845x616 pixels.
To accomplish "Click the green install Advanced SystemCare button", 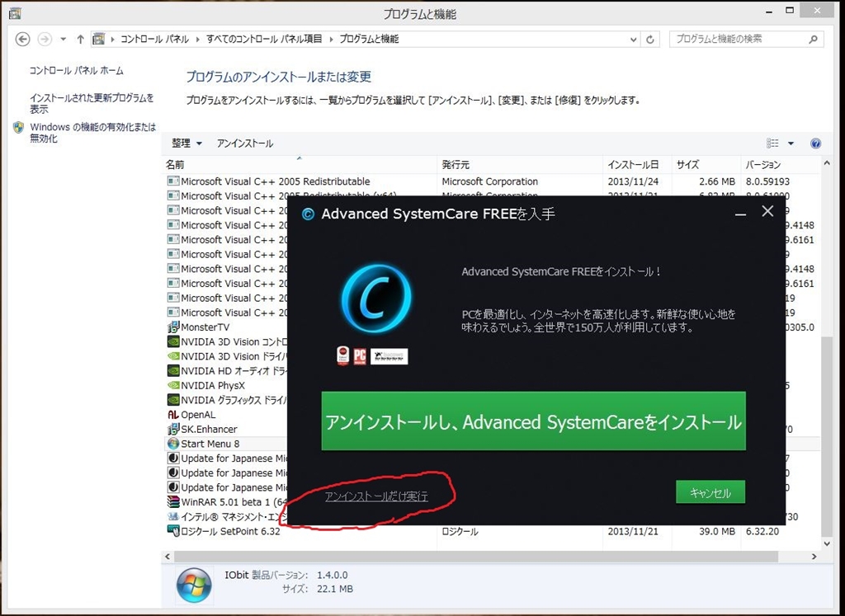I will (534, 421).
